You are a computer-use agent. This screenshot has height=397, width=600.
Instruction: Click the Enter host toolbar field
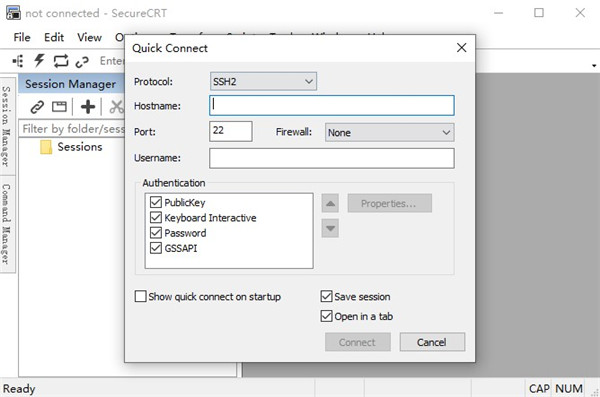111,61
